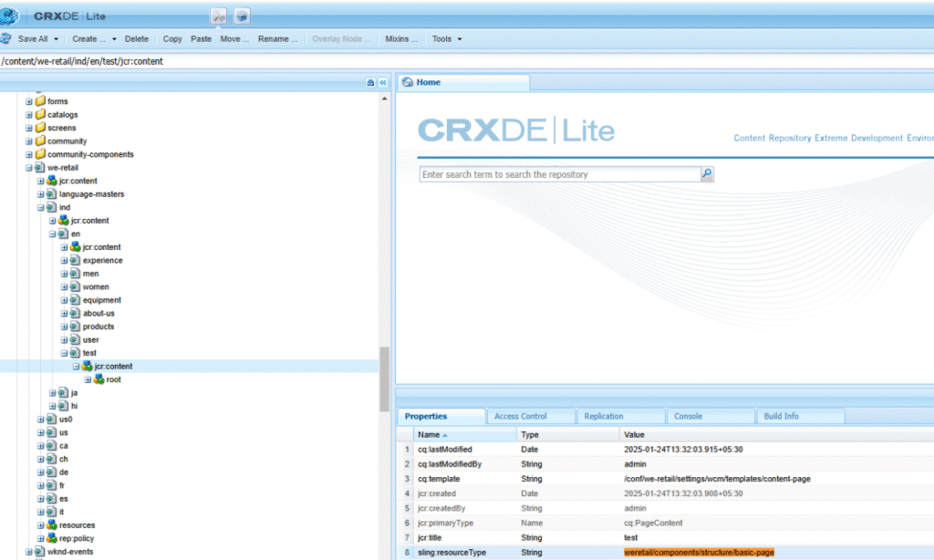Open the Console tab
Viewport: 934px width, 560px height.
(x=711, y=417)
